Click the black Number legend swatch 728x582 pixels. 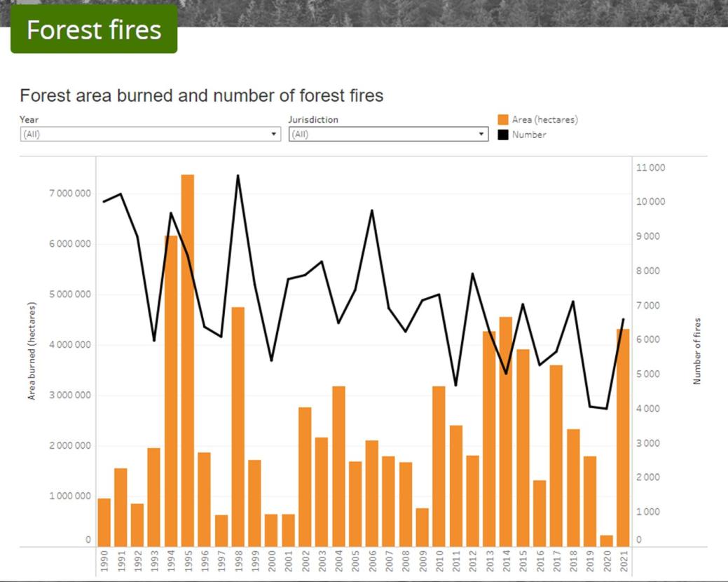point(502,135)
